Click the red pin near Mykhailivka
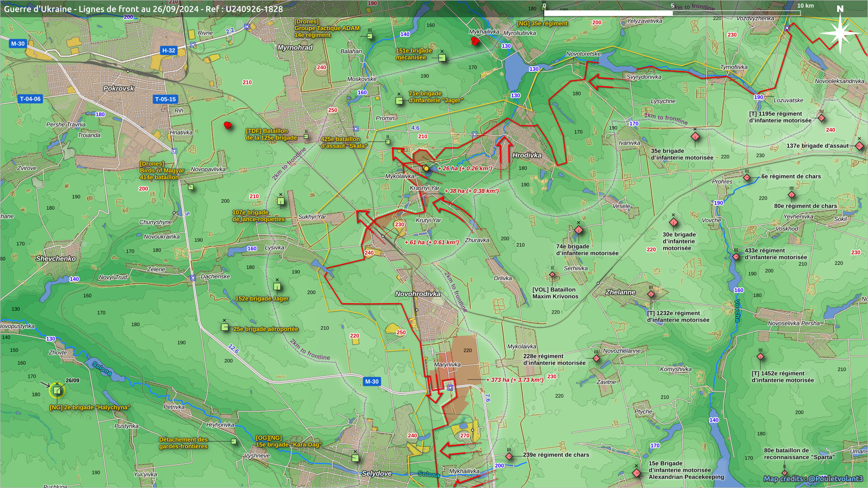The height and width of the screenshot is (488, 868). click(475, 41)
